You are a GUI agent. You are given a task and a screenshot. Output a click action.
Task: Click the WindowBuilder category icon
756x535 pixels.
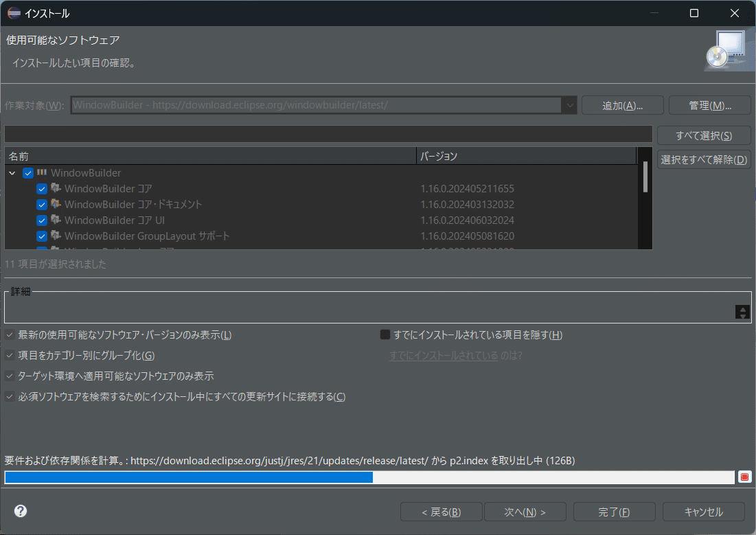click(42, 172)
